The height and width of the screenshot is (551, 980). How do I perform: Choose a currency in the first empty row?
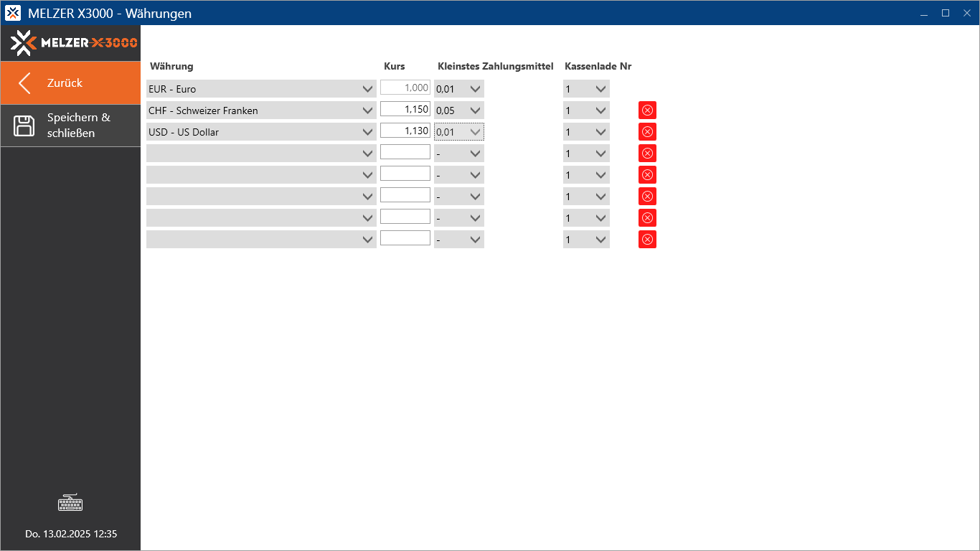(261, 154)
